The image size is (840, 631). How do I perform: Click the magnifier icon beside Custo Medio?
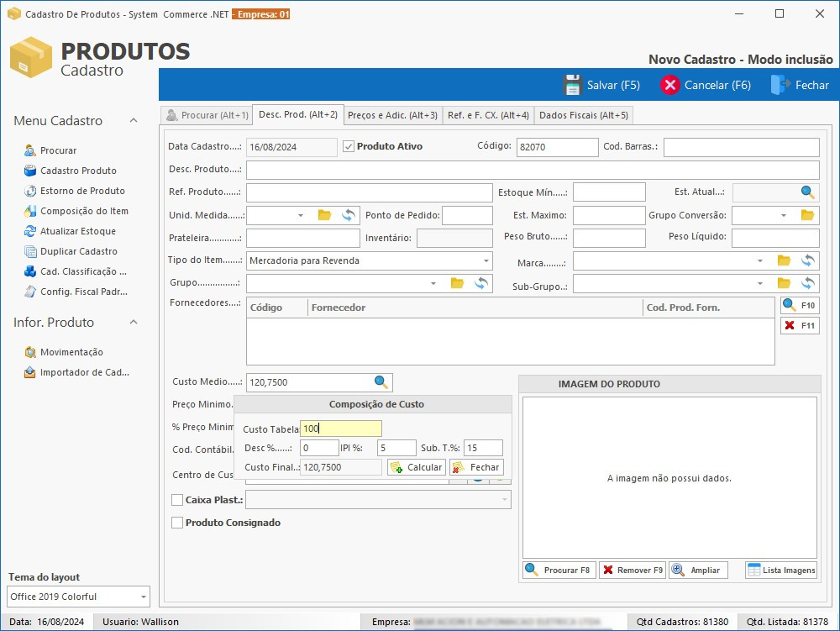pos(381,382)
